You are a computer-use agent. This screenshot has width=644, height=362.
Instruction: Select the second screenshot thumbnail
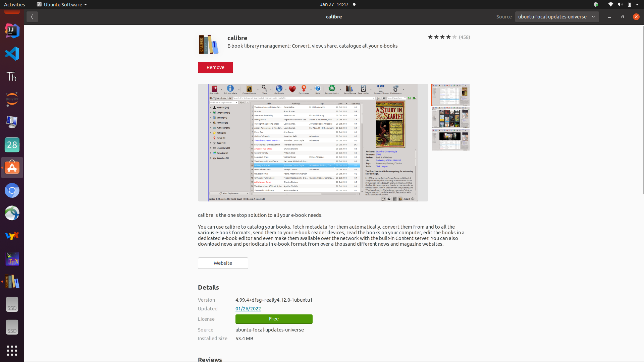click(x=450, y=117)
